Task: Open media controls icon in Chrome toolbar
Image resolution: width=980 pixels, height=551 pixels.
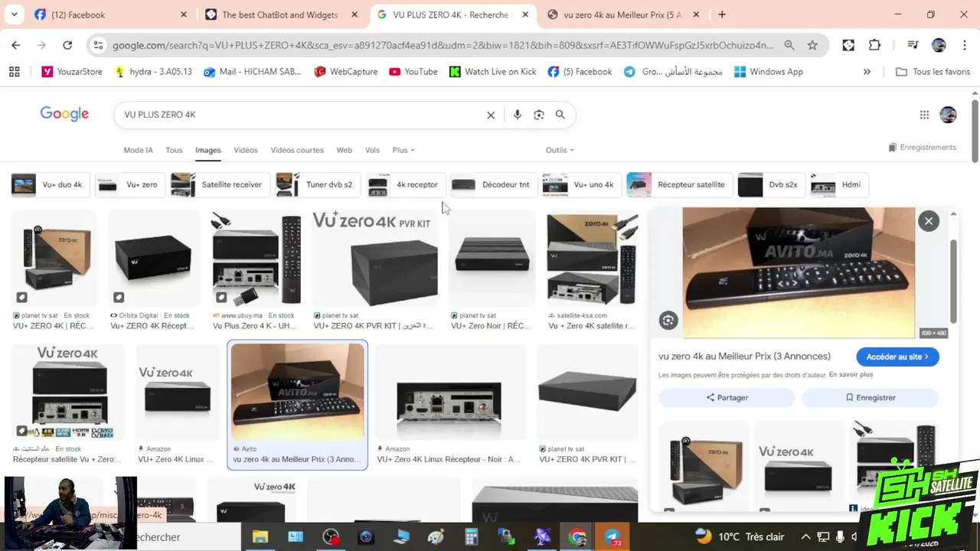Action: [x=913, y=45]
